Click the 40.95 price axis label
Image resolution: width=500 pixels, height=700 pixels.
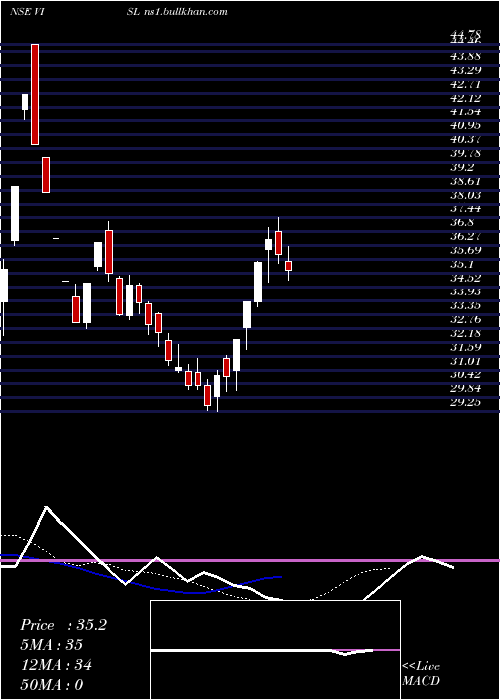465,125
